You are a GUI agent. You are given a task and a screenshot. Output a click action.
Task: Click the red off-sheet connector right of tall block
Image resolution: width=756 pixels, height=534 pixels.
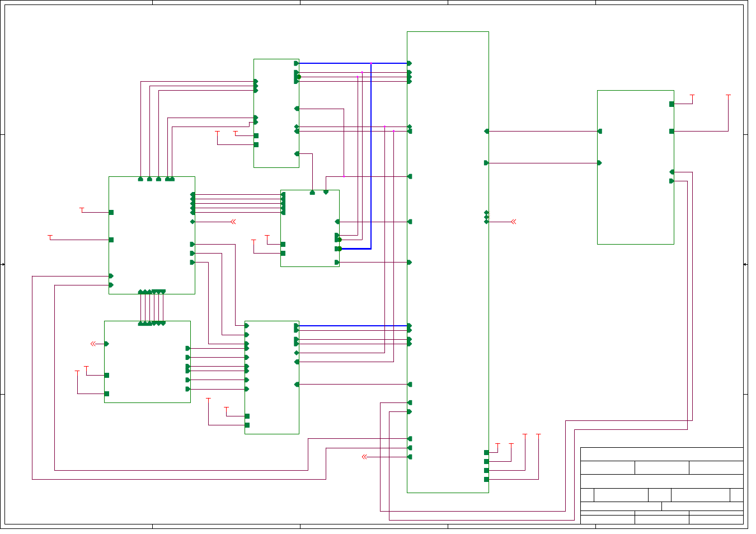point(514,222)
